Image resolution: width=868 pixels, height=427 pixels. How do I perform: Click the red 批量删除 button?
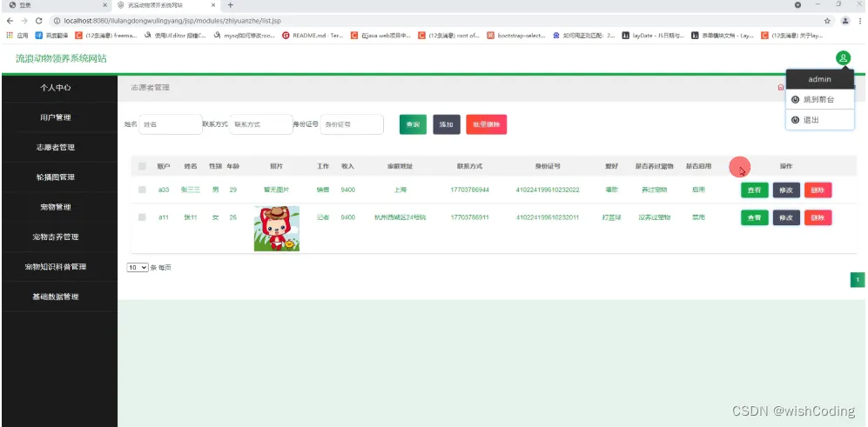[487, 124]
